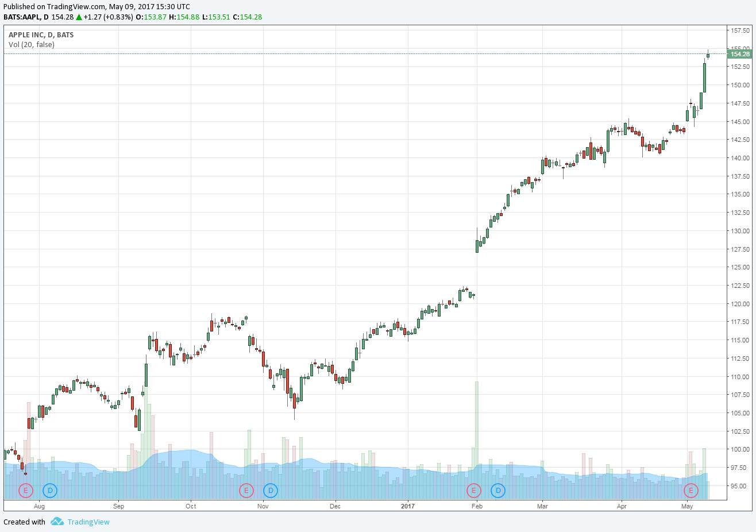756x532 pixels.
Task: Click the earnings E marker just before Feb
Action: [473, 491]
